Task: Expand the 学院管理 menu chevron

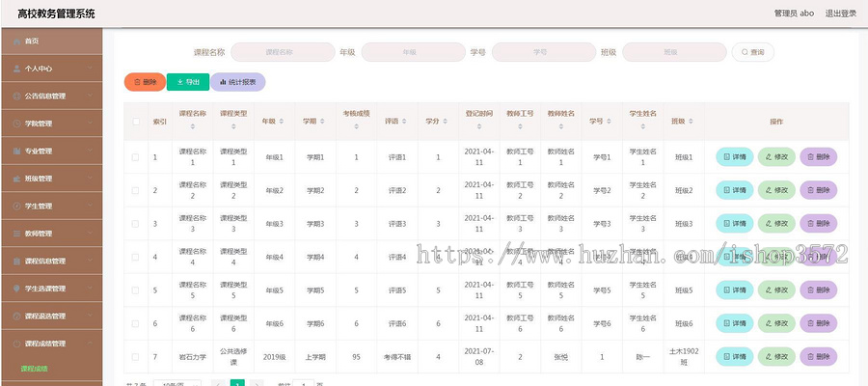Action: click(91, 123)
